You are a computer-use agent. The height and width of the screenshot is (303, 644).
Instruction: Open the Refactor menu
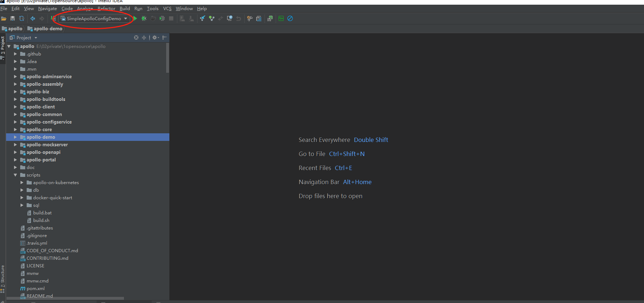[106, 9]
